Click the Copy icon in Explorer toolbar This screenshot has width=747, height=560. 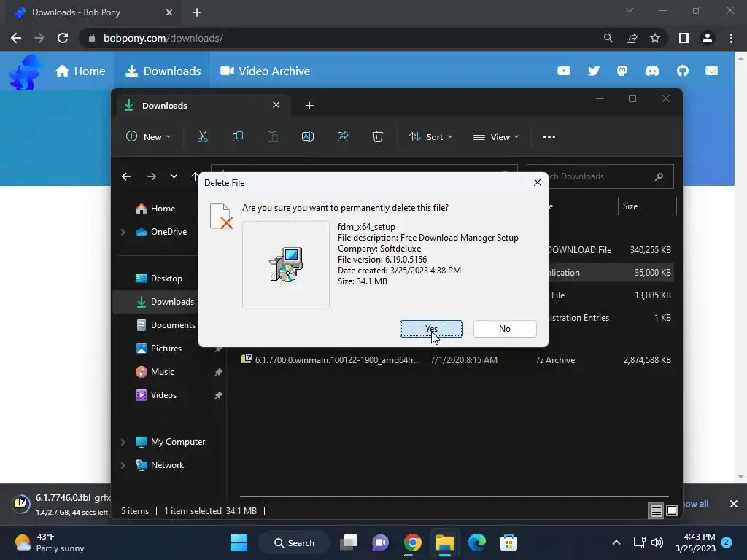pos(237,136)
